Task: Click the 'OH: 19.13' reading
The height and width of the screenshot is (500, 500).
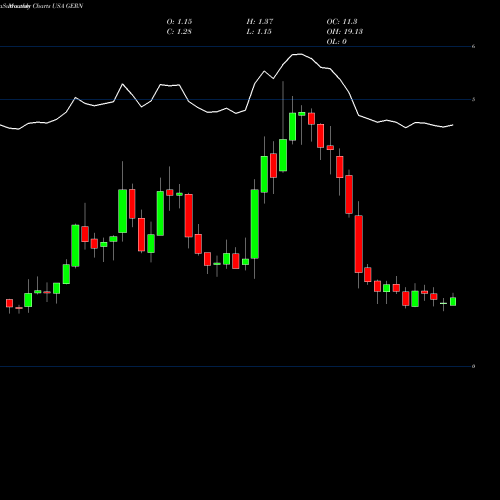Action: point(345,31)
